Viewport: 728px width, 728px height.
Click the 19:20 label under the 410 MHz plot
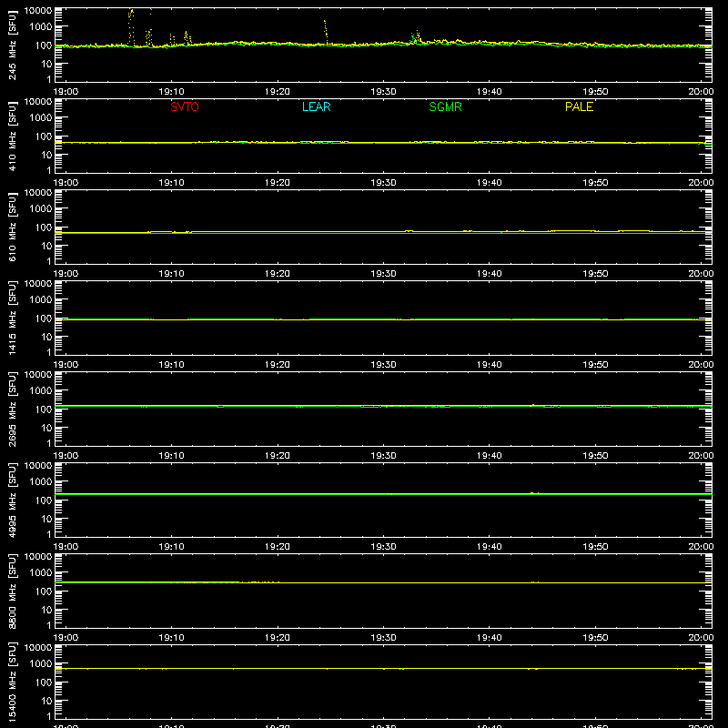pyautogui.click(x=278, y=183)
